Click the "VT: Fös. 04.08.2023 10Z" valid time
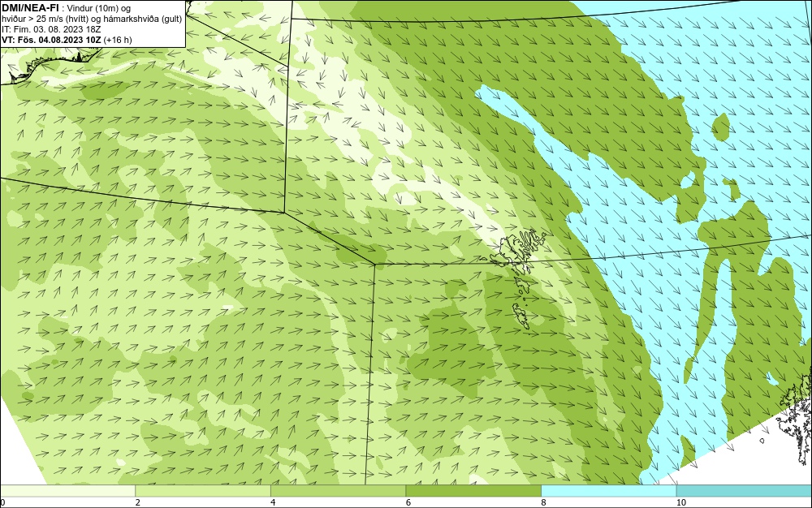 pos(51,39)
